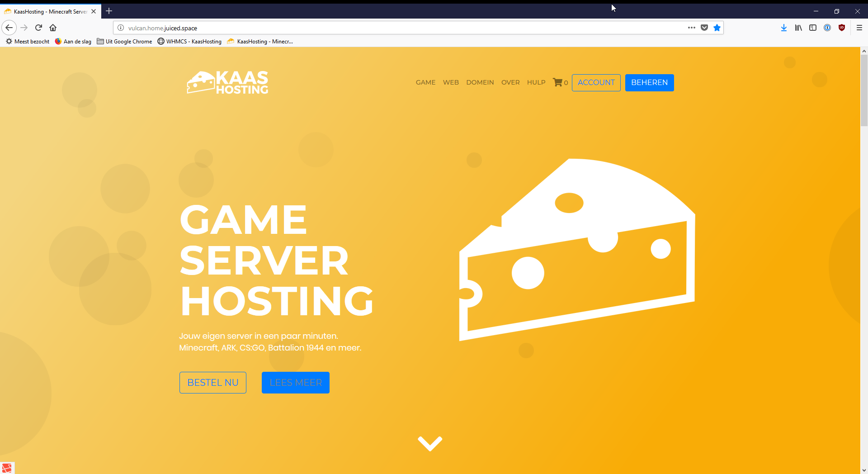Open the library bookshelf icon
The width and height of the screenshot is (868, 474).
798,28
